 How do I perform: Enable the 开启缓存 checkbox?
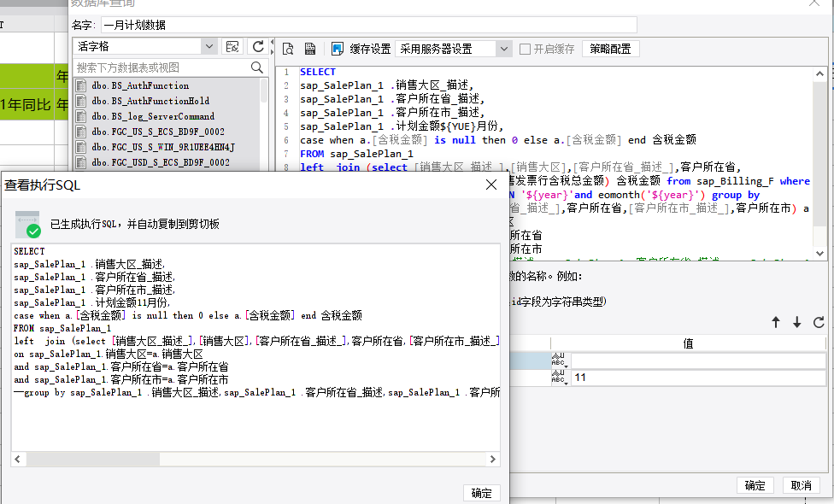coord(525,49)
